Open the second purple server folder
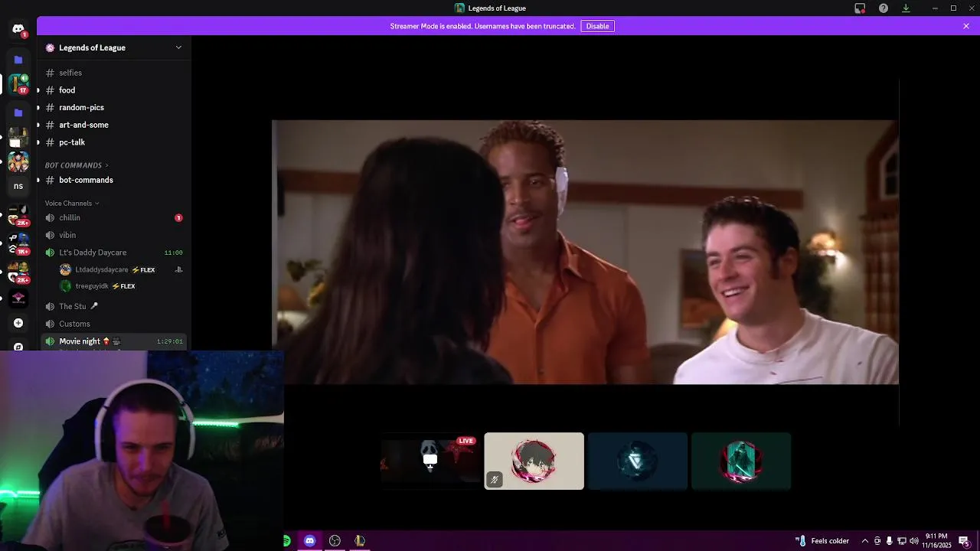The height and width of the screenshot is (551, 980). click(18, 112)
